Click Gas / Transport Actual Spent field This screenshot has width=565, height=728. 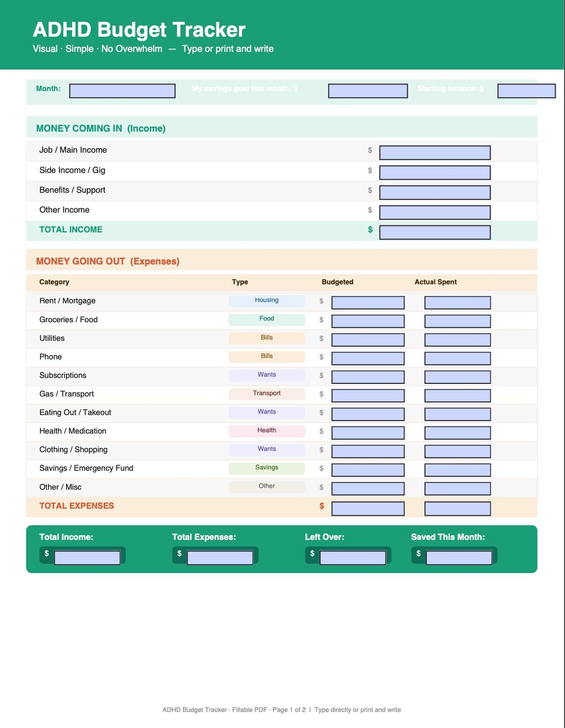pos(457,396)
